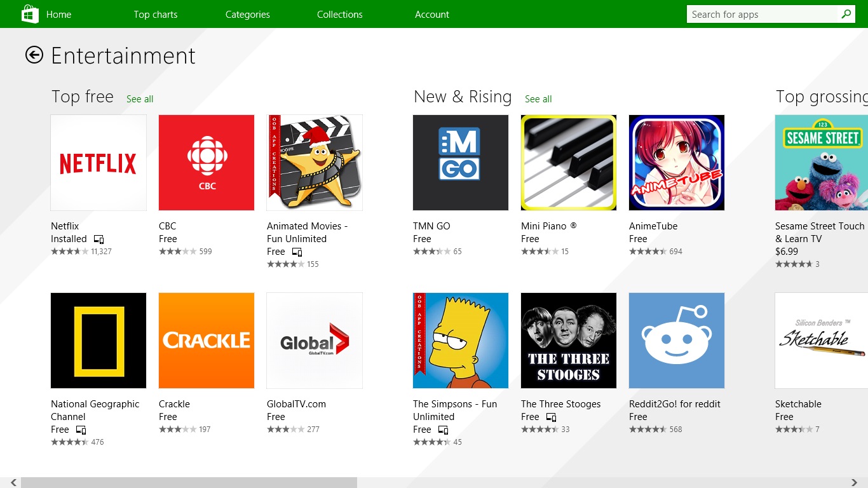868x488 pixels.
Task: Click the horizontal scrollbar thumb
Action: coord(189,483)
